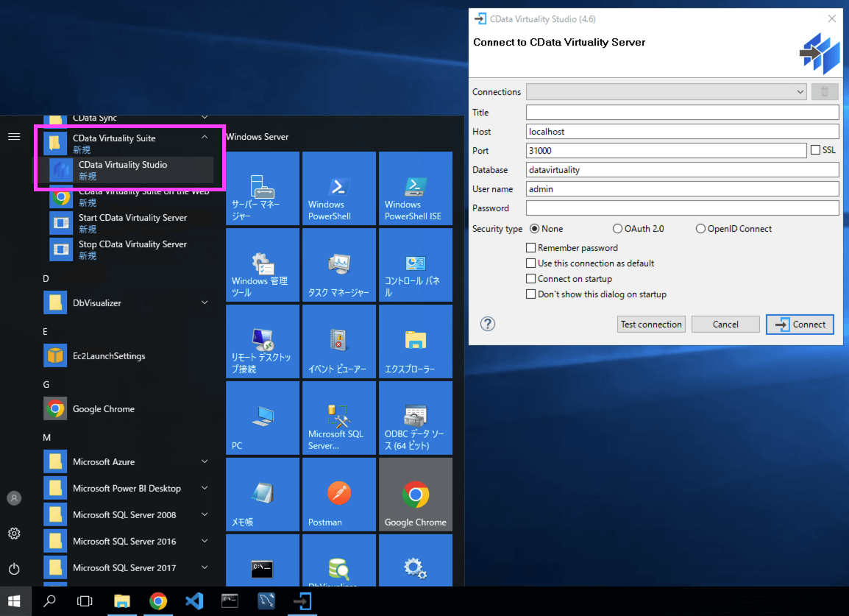849x616 pixels.
Task: Open the メモ帳 tile
Action: pyautogui.click(x=263, y=494)
